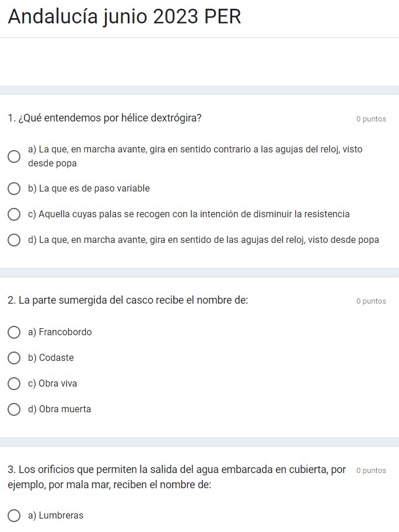
Task: Choose 'b) La que es de paso variable'
Action: [x=13, y=189]
